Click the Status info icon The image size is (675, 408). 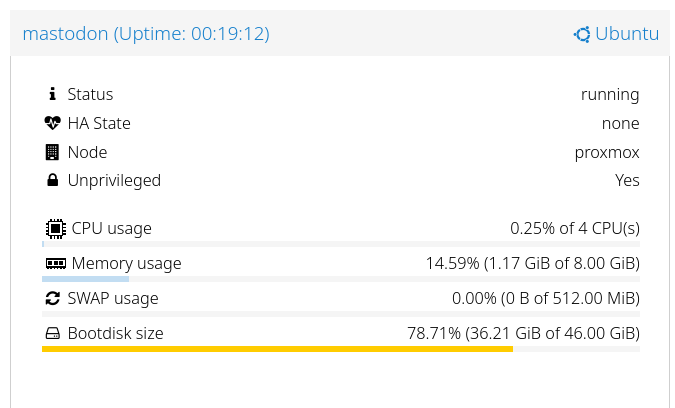coord(53,94)
